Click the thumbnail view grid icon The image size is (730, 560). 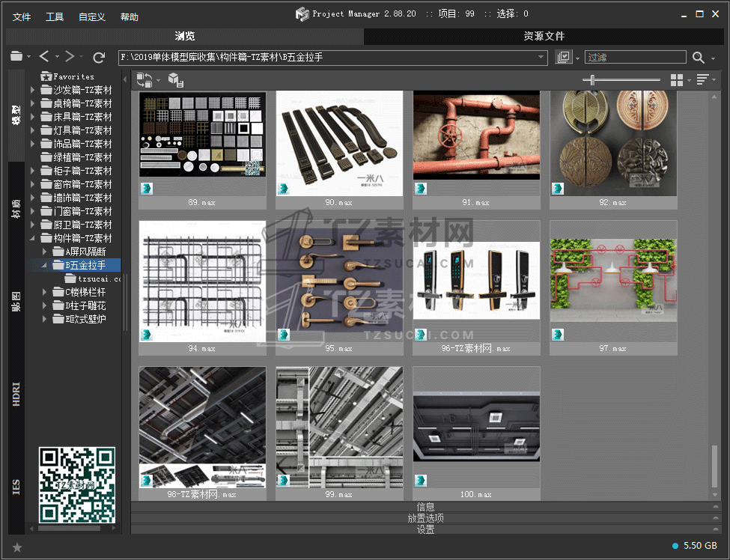[x=677, y=80]
